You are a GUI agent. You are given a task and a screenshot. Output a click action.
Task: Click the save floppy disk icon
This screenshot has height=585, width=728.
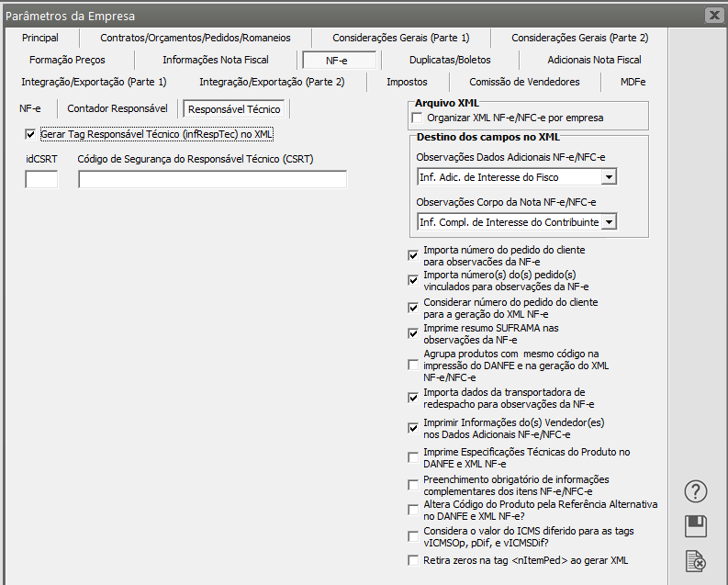(x=696, y=525)
